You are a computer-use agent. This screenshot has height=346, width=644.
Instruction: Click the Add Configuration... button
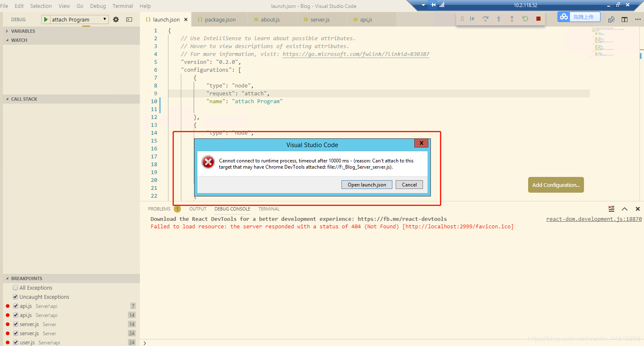pyautogui.click(x=556, y=185)
